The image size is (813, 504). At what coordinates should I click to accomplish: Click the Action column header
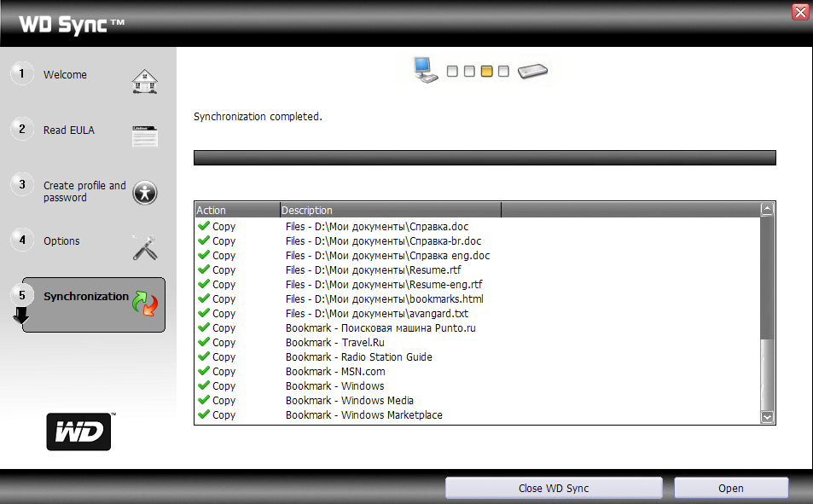click(x=237, y=210)
